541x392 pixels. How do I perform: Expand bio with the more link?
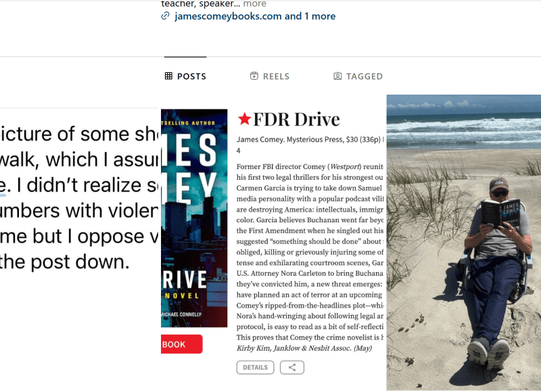(x=255, y=4)
